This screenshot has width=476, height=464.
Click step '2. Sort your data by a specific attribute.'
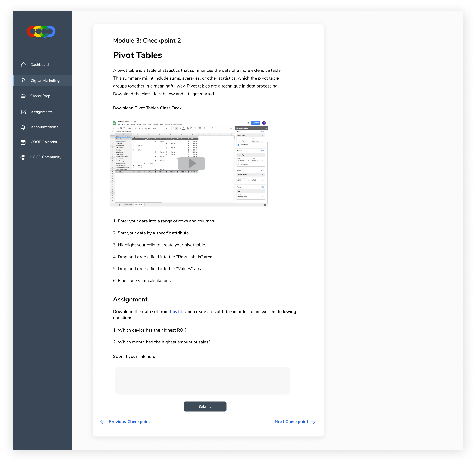pyautogui.click(x=151, y=233)
